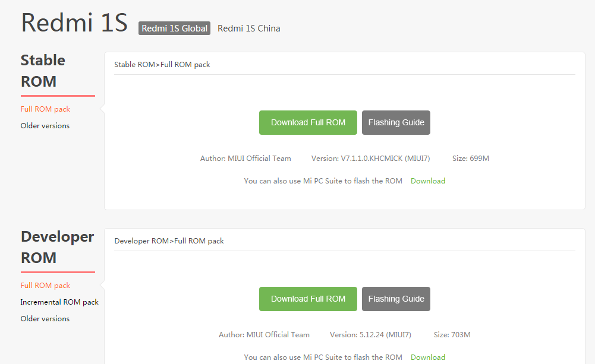595x364 pixels.
Task: Select the Redmi 1S Global tab
Action: click(x=174, y=29)
